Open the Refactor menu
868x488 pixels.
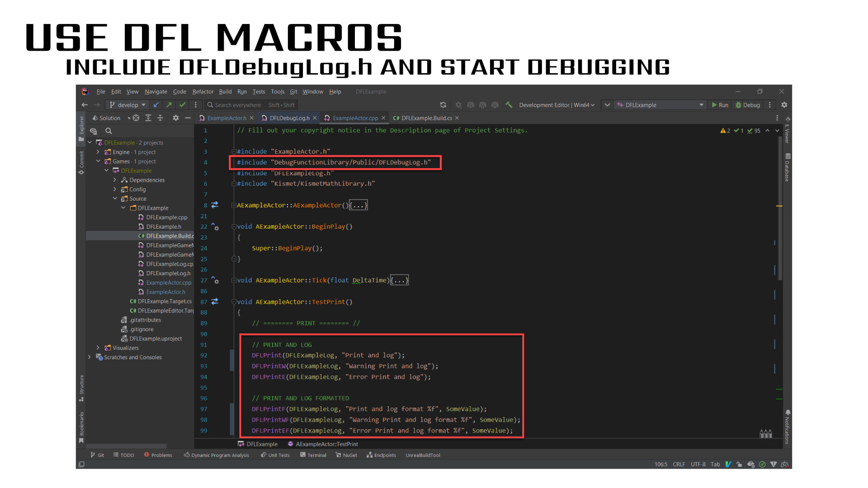203,91
